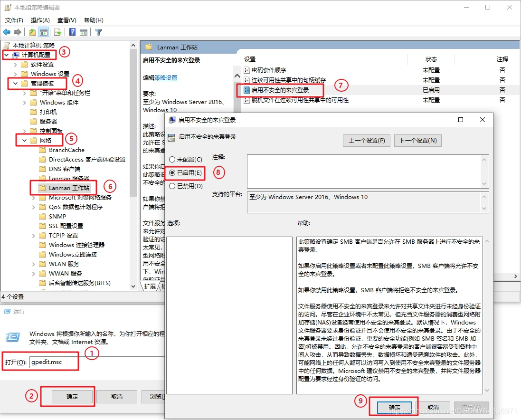Click the 脱机文件在连续可用性共享中的可用性 policy icon

[x=246, y=100]
